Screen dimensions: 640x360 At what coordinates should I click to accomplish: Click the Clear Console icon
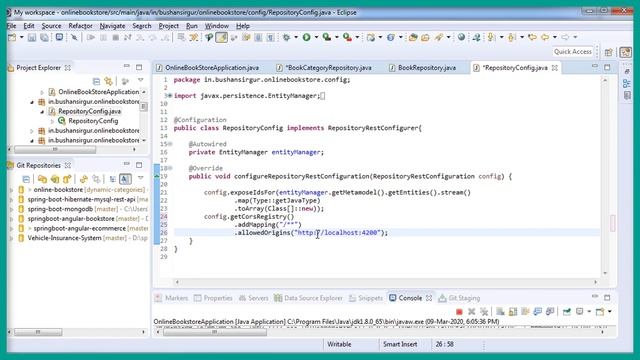[500, 312]
